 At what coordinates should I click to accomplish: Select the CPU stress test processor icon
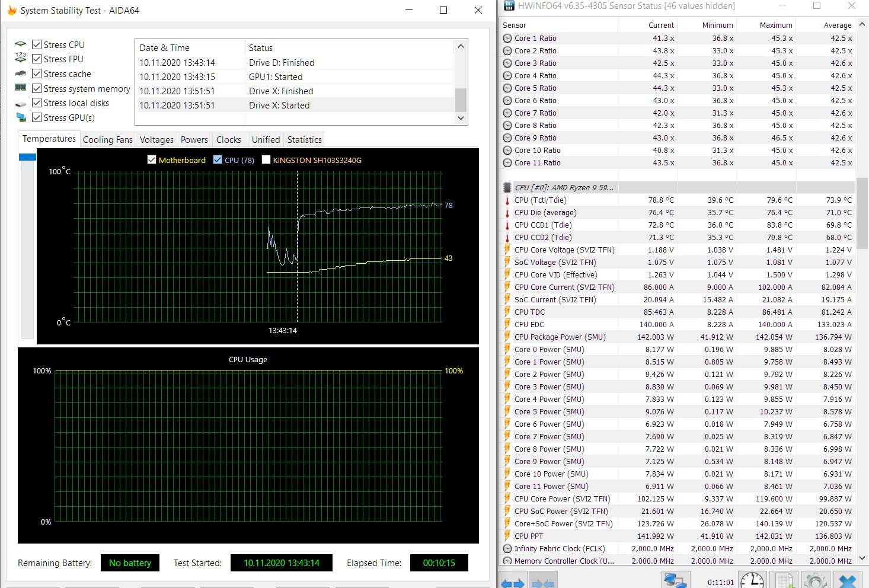tap(20, 44)
